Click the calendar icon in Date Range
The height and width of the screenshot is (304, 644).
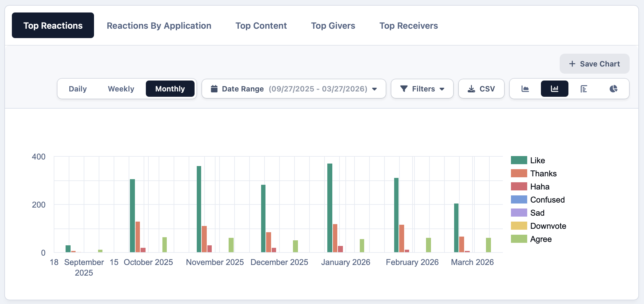214,89
